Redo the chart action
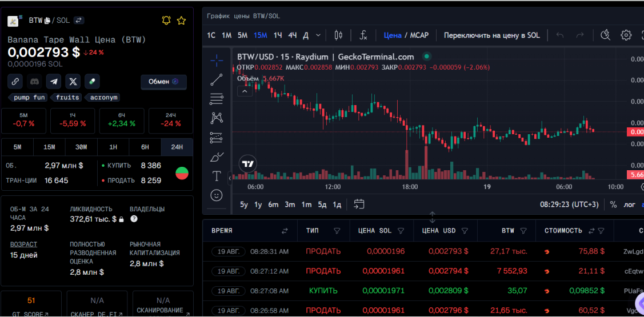 tap(580, 35)
